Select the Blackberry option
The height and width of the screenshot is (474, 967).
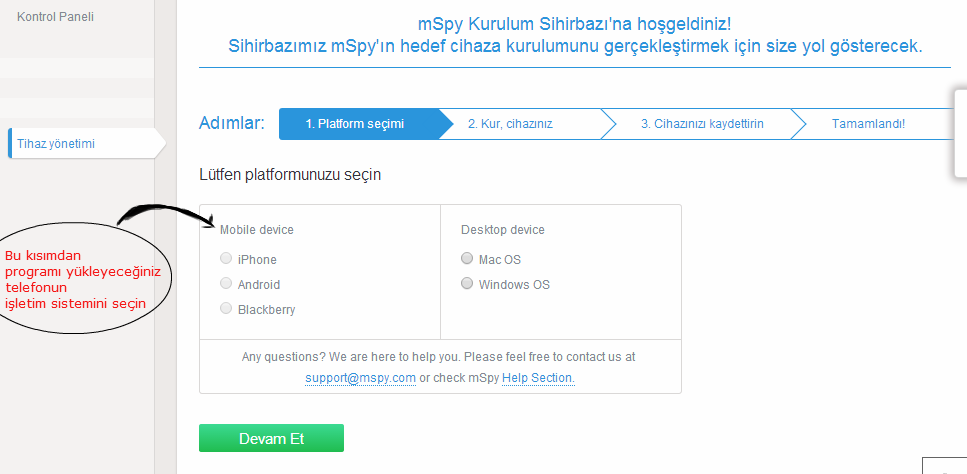226,309
